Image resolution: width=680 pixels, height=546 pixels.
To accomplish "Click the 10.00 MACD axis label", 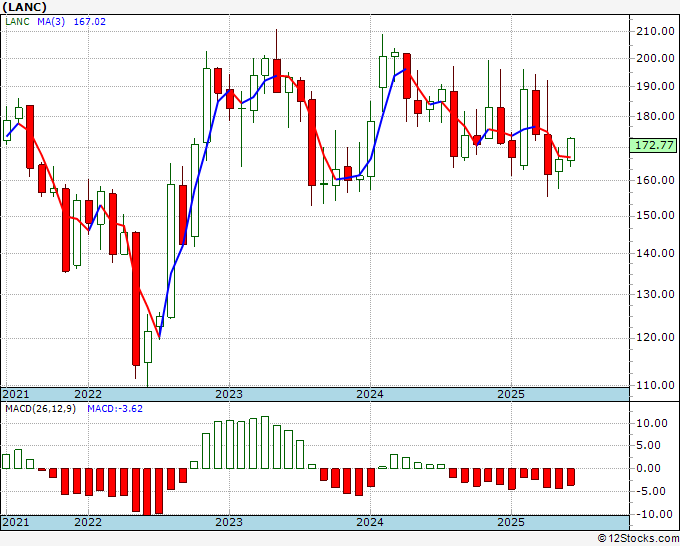I will click(653, 423).
